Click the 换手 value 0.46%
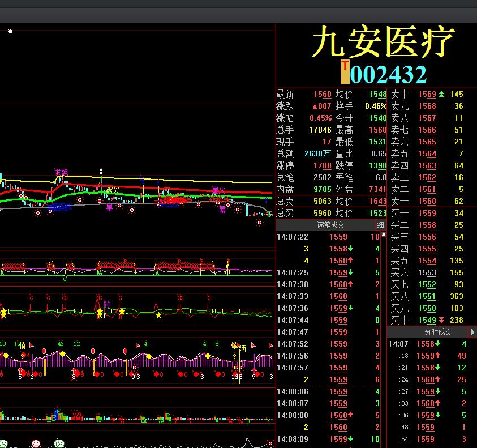 tap(376, 106)
